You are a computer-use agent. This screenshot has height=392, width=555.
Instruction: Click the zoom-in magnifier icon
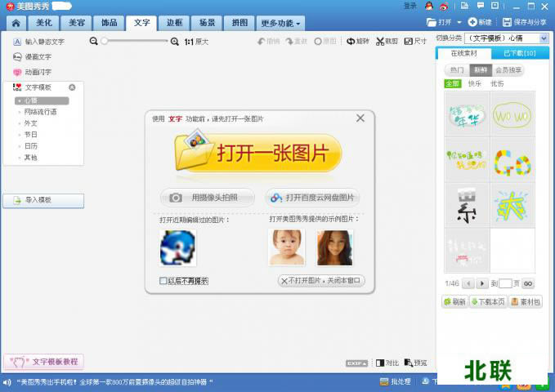(x=174, y=41)
